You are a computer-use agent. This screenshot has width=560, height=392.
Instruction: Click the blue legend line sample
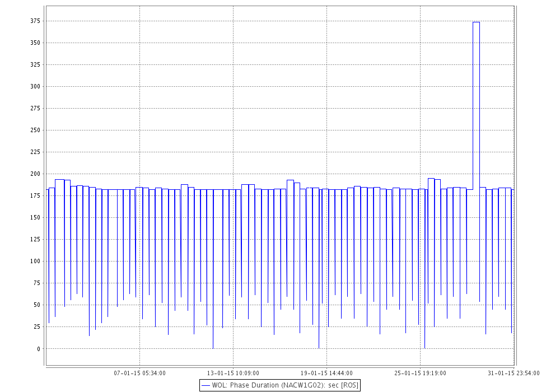(206, 386)
